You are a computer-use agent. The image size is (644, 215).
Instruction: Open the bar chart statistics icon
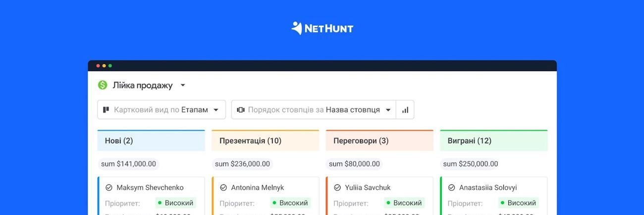coord(405,110)
